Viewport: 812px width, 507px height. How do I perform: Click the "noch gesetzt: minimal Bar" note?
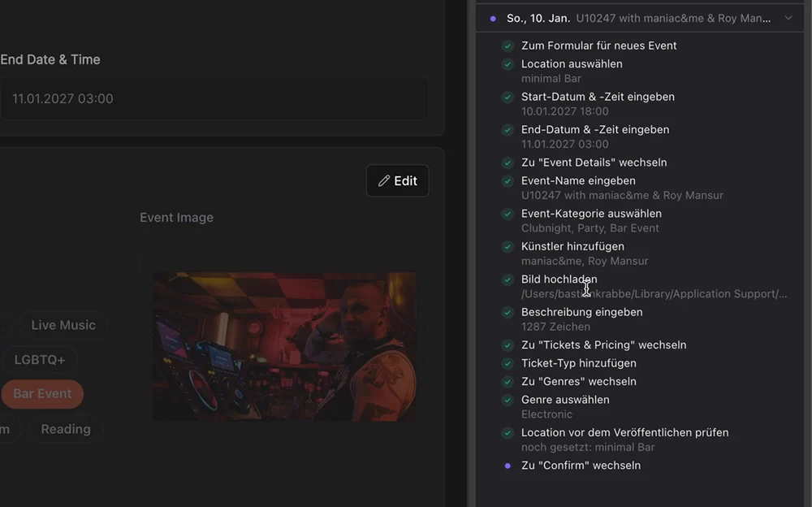pos(588,447)
